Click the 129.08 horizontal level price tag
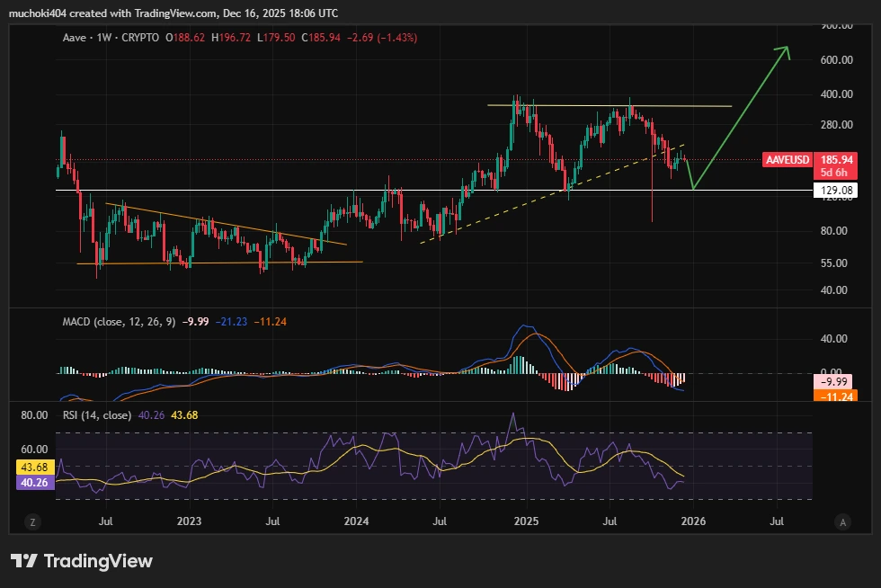Image resolution: width=881 pixels, height=588 pixels. 837,190
